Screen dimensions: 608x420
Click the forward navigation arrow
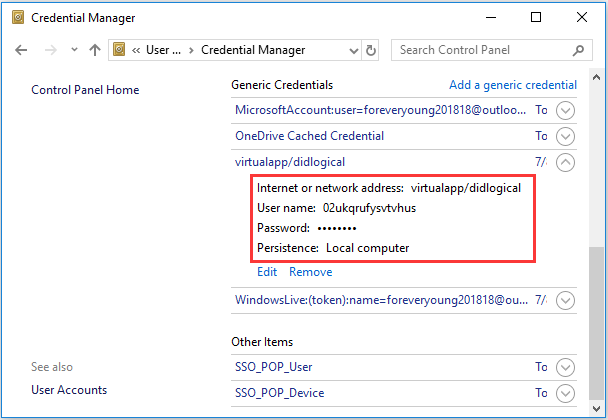click(x=51, y=50)
